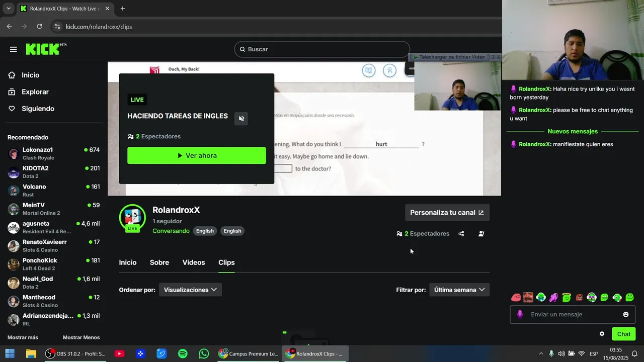Switch to the Inicio channel tab
The width and height of the screenshot is (644, 362).
click(x=128, y=262)
